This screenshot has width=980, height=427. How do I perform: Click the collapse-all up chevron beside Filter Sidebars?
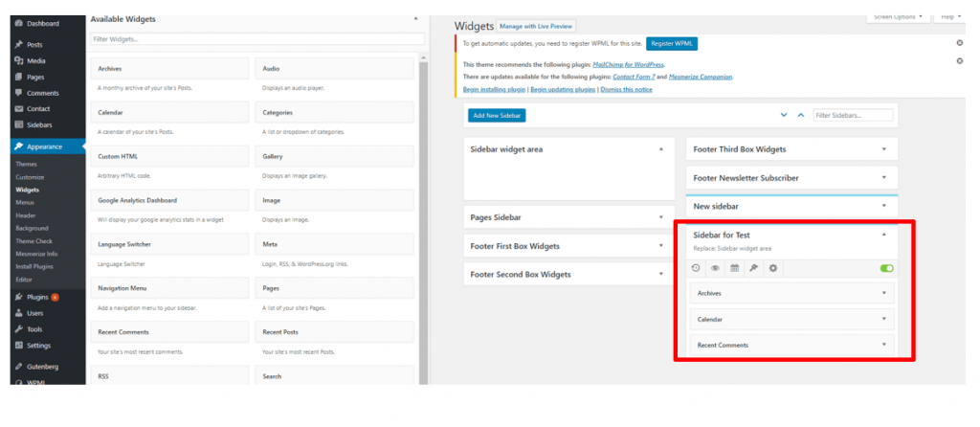click(785, 115)
